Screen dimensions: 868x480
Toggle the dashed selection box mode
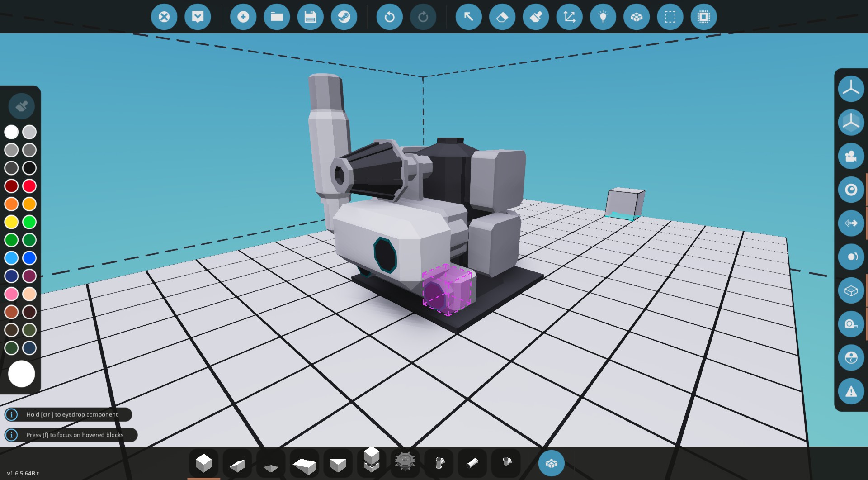[x=670, y=17]
